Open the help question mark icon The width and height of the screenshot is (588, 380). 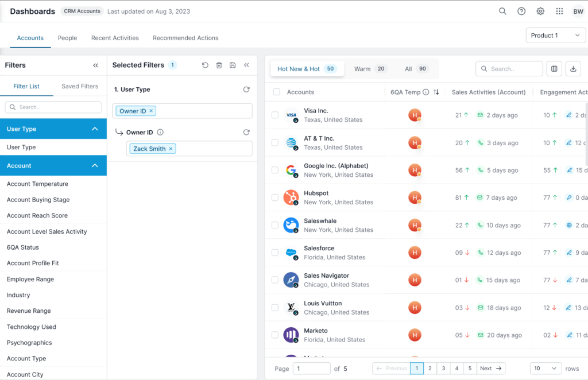click(x=521, y=11)
